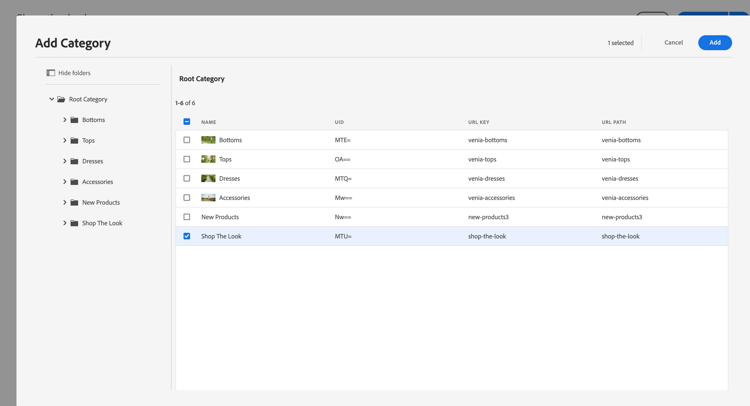Click the Root Category open folder icon
Image resolution: width=750 pixels, height=406 pixels.
[x=61, y=99]
